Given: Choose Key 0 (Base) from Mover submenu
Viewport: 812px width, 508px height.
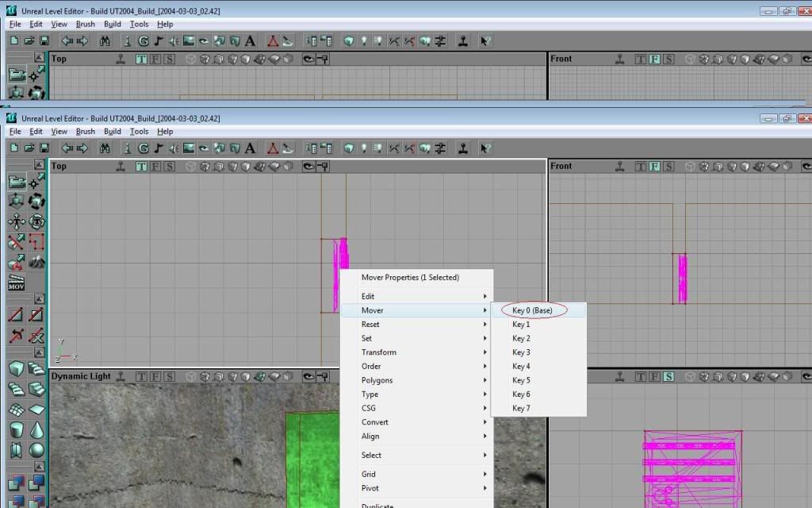Looking at the screenshot, I should (x=532, y=310).
